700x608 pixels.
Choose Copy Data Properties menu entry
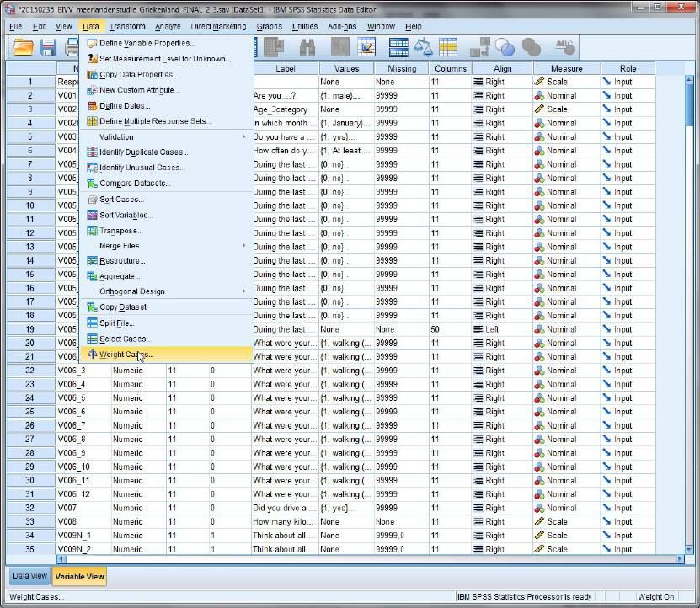pyautogui.click(x=166, y=75)
